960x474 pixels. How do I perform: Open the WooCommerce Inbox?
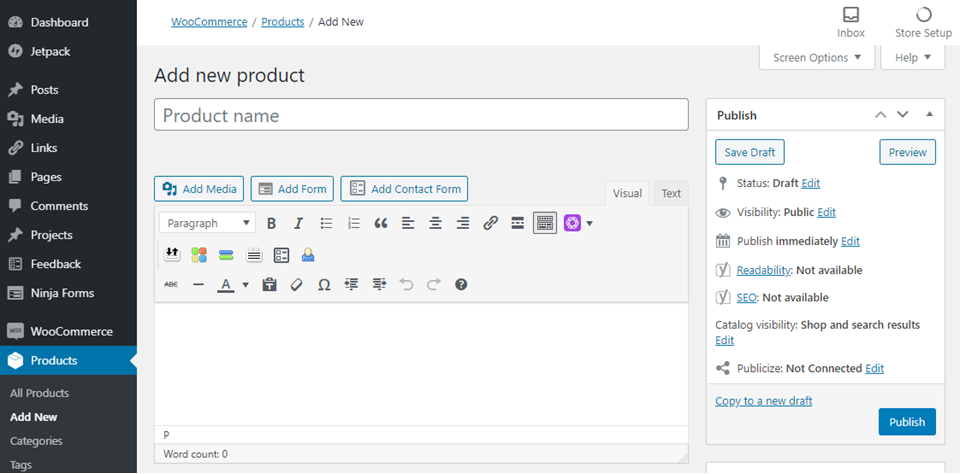851,23
